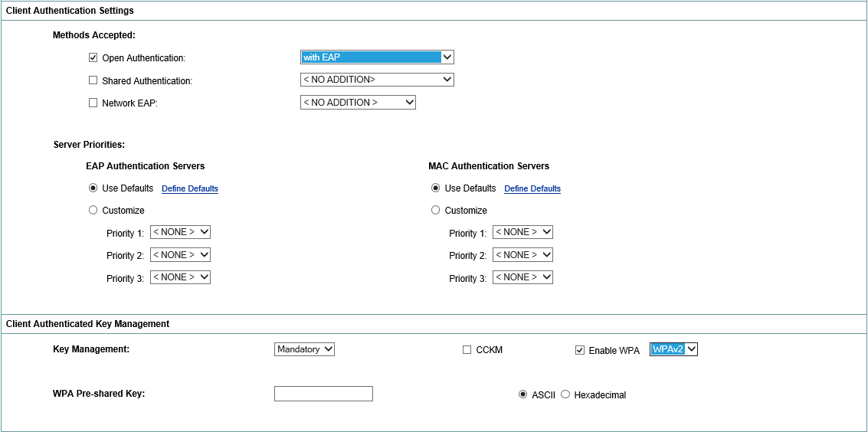Open the 'with EAP' dropdown for Open Authentication
The width and height of the screenshot is (868, 432).
pyautogui.click(x=377, y=57)
